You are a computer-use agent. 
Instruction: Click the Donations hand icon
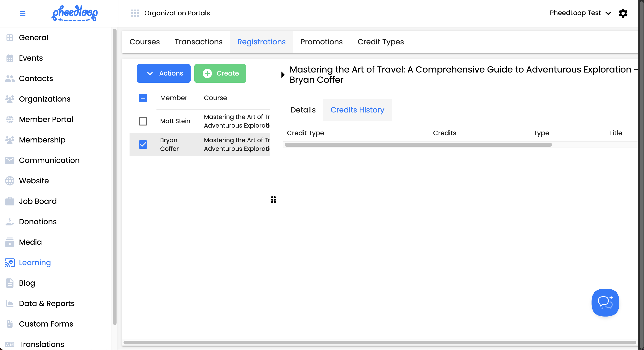(x=10, y=222)
